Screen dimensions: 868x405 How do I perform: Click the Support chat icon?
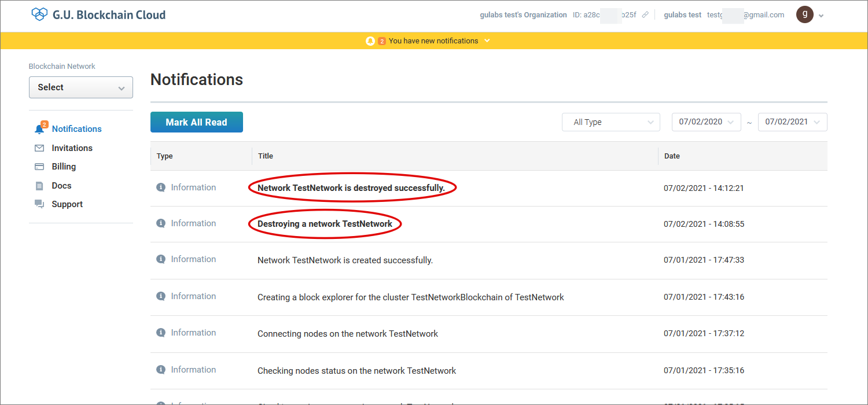pos(39,204)
